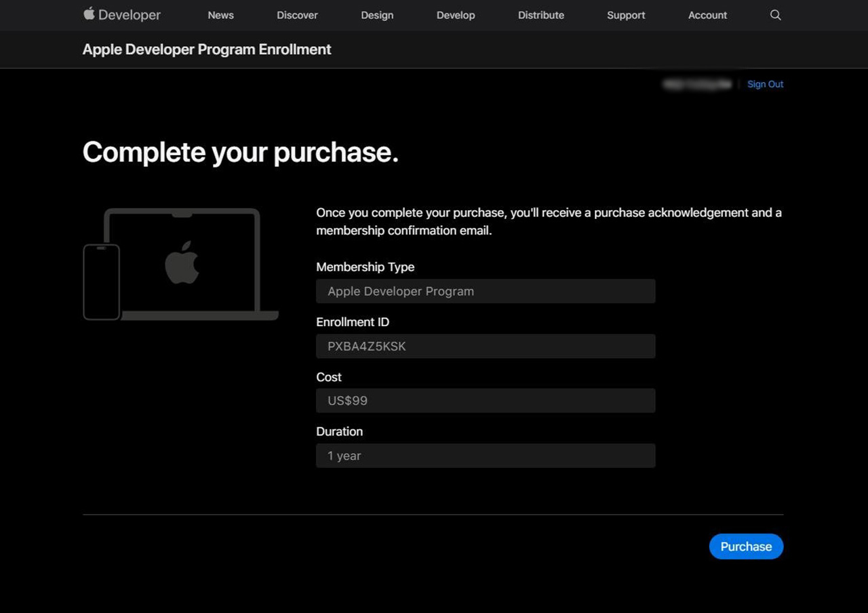Screen dimensions: 868x613
Task: Click the 'Enrollment ID' label
Action: pyautogui.click(x=353, y=322)
